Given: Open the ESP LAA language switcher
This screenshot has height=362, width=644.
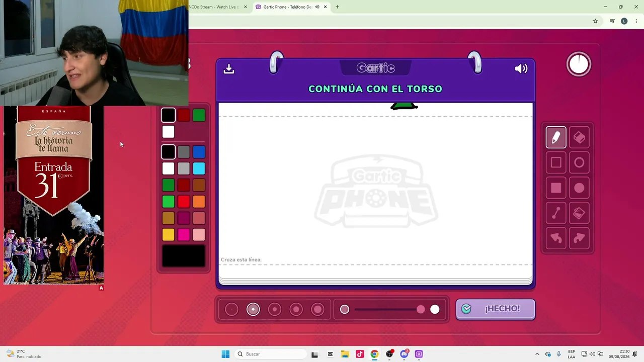Looking at the screenshot, I should 572,354.
